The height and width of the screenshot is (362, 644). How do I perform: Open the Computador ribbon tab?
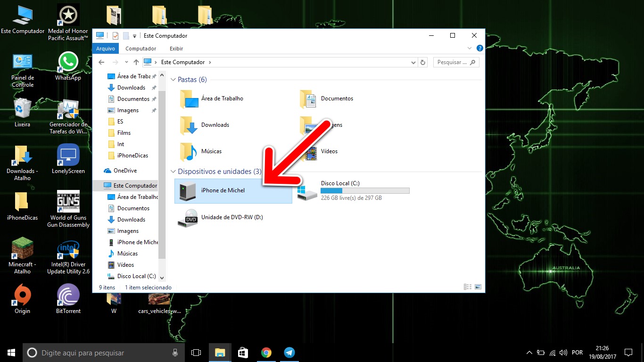click(x=140, y=49)
